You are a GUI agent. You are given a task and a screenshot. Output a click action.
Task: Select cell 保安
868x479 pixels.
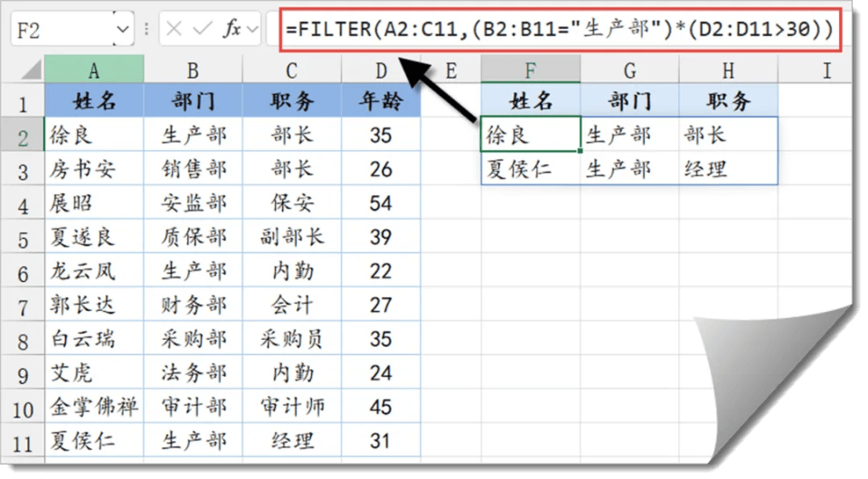(292, 202)
